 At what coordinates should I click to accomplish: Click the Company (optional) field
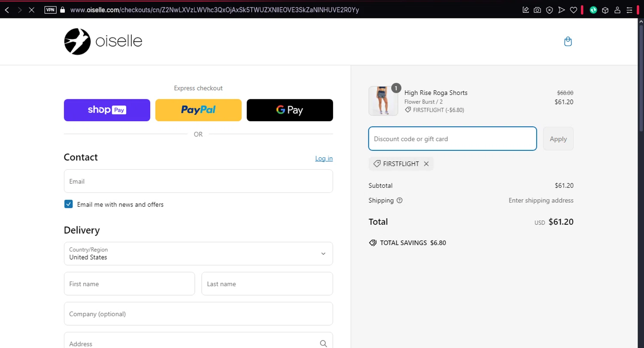click(198, 314)
